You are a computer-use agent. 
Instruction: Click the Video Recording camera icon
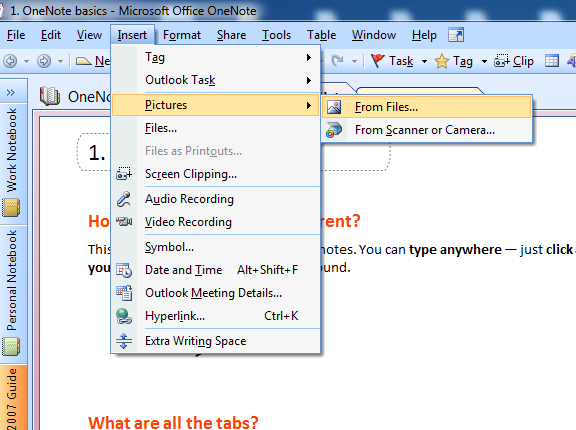124,221
